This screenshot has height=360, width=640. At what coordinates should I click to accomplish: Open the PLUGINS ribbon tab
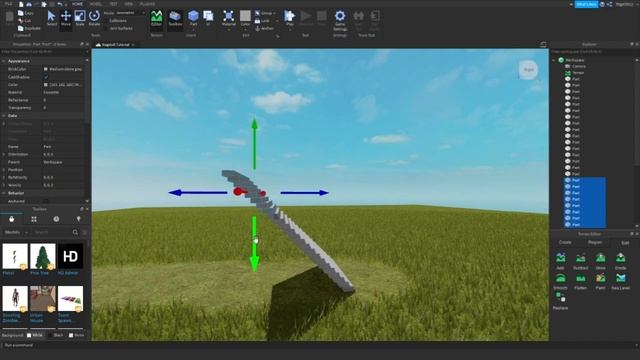pos(147,4)
